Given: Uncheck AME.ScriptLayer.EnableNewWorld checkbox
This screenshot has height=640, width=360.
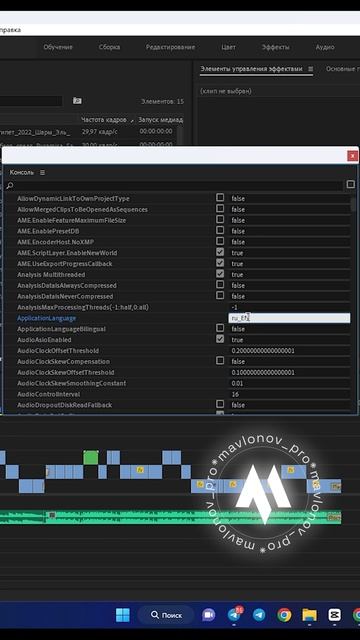Looking at the screenshot, I should [x=220, y=252].
